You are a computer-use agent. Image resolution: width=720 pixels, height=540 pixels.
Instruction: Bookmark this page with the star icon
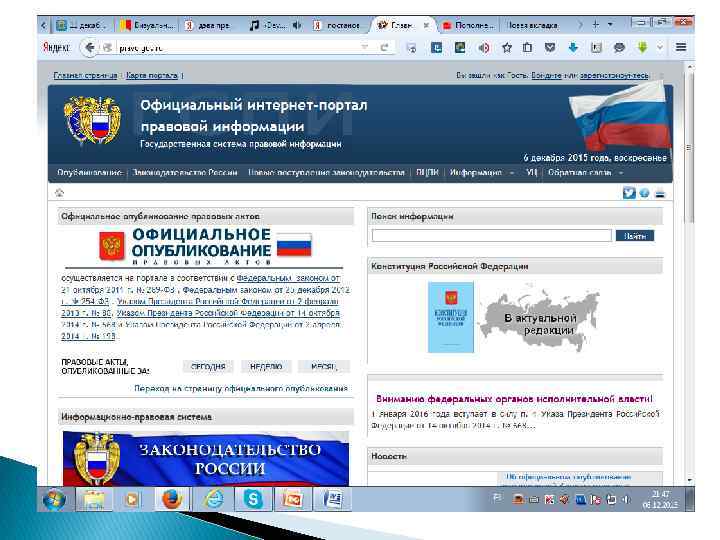(506, 47)
